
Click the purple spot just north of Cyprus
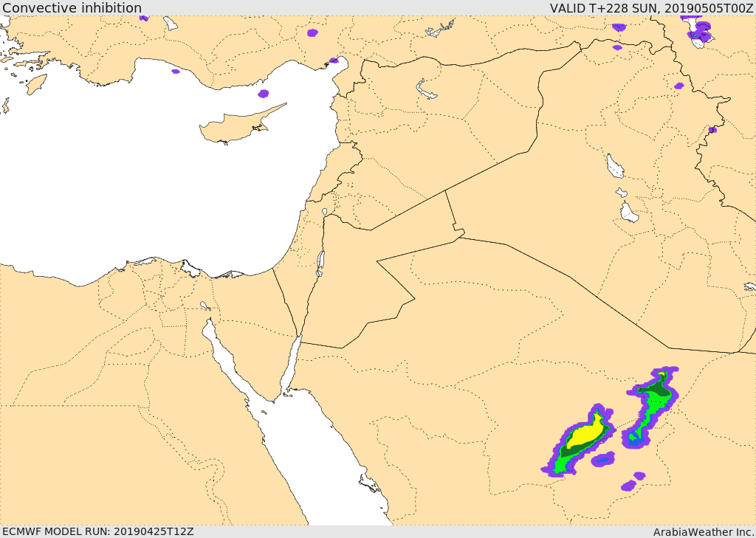[x=264, y=94]
